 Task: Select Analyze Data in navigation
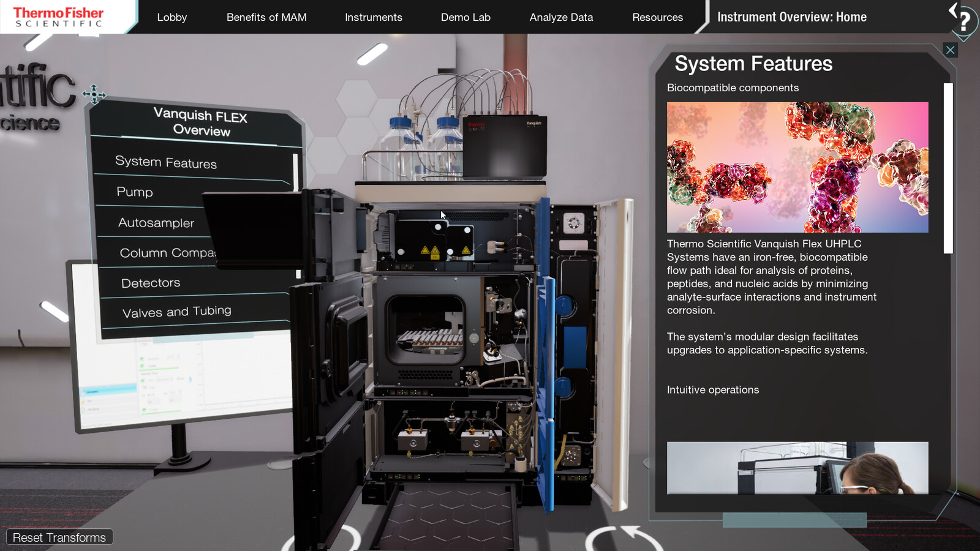[561, 17]
